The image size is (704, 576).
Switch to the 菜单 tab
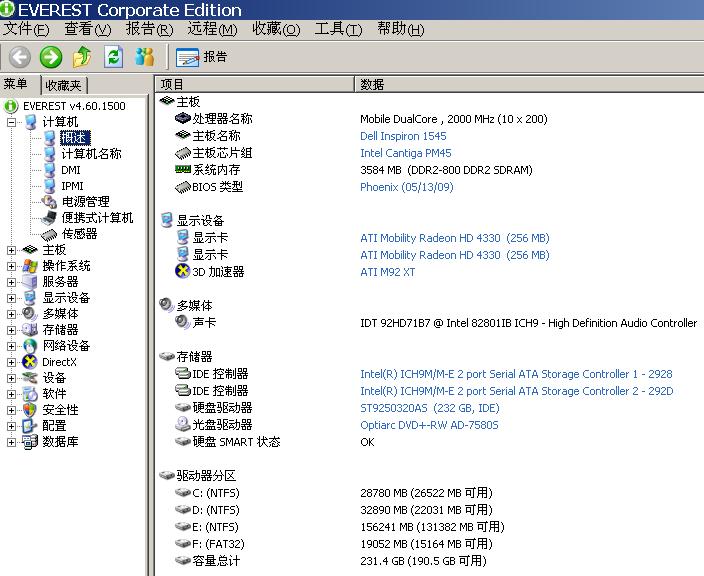pos(16,84)
